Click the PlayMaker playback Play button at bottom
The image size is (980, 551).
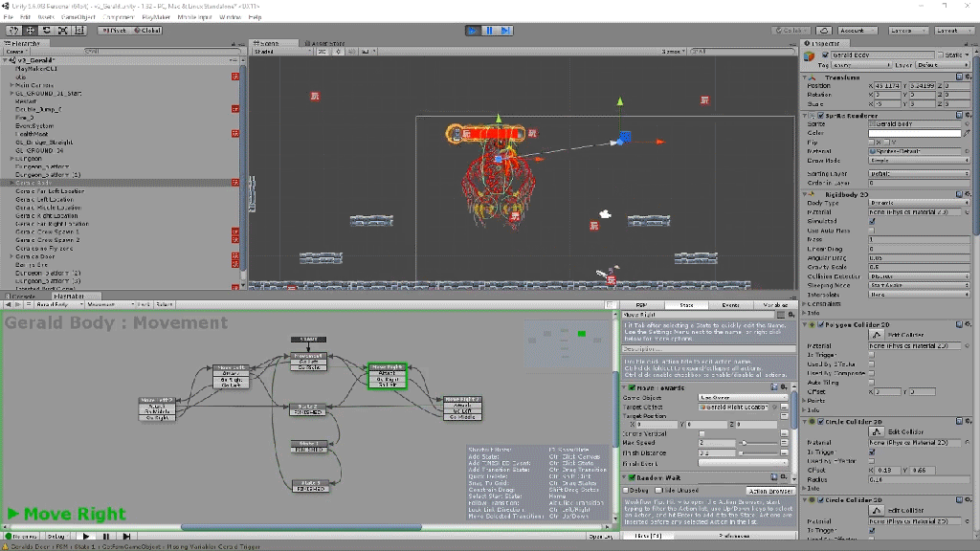86,536
